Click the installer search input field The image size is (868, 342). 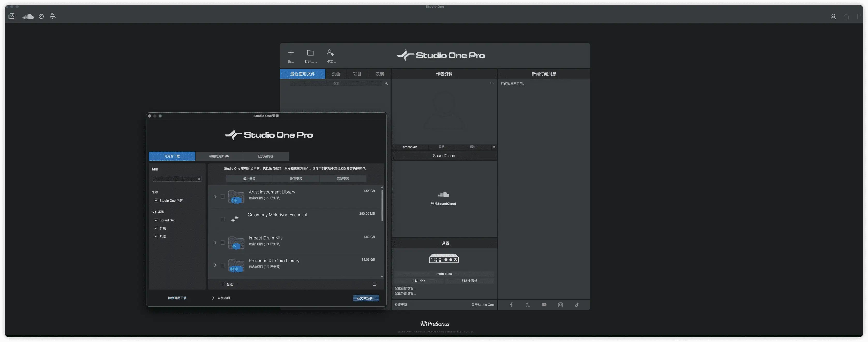coord(175,179)
